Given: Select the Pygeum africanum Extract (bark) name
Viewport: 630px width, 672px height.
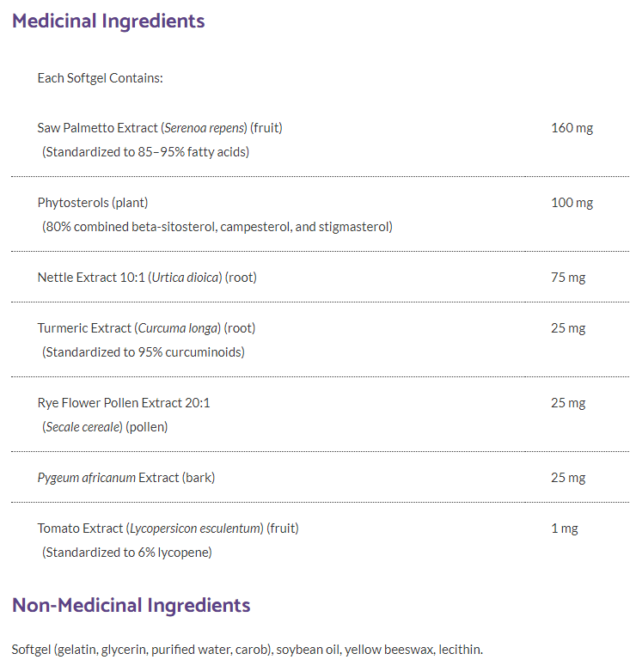Looking at the screenshot, I should coord(126,478).
